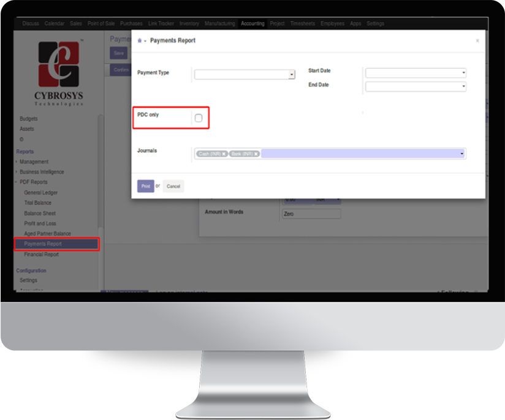Open the Calendar menu
Image resolution: width=505 pixels, height=420 pixels.
coord(55,23)
